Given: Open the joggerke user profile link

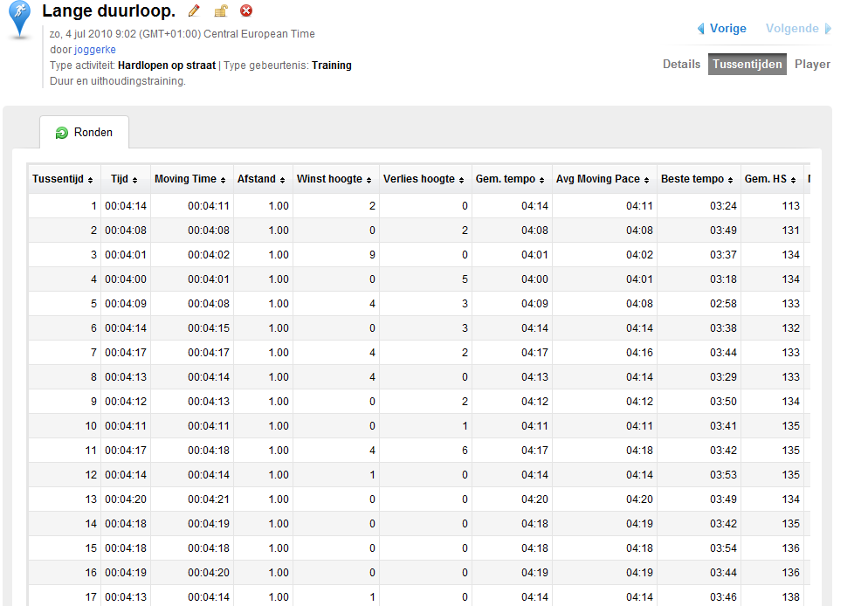Looking at the screenshot, I should click(95, 50).
